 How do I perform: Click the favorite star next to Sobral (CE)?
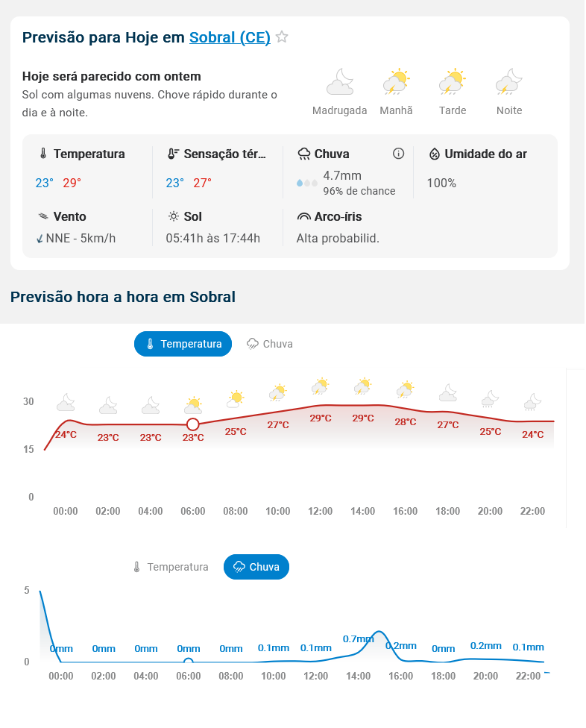coord(282,37)
